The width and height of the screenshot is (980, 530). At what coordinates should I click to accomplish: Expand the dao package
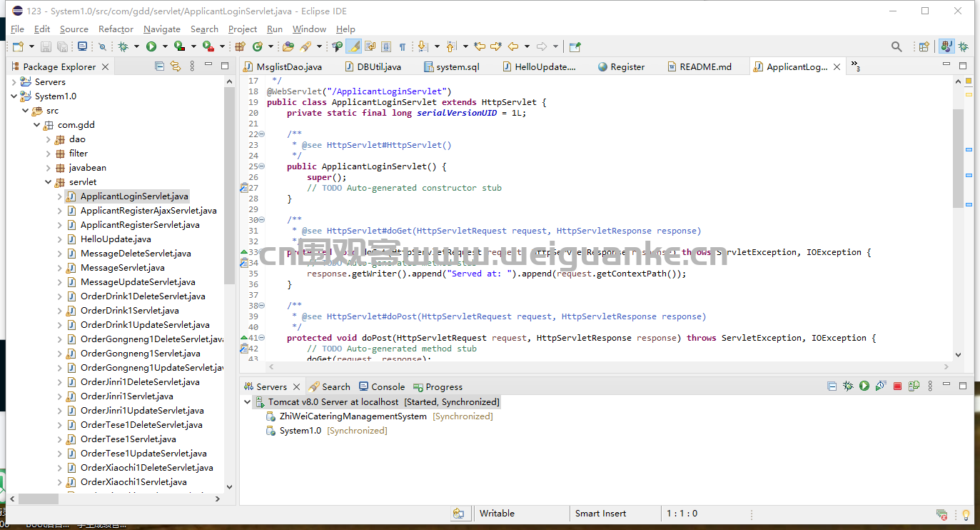pyautogui.click(x=49, y=139)
